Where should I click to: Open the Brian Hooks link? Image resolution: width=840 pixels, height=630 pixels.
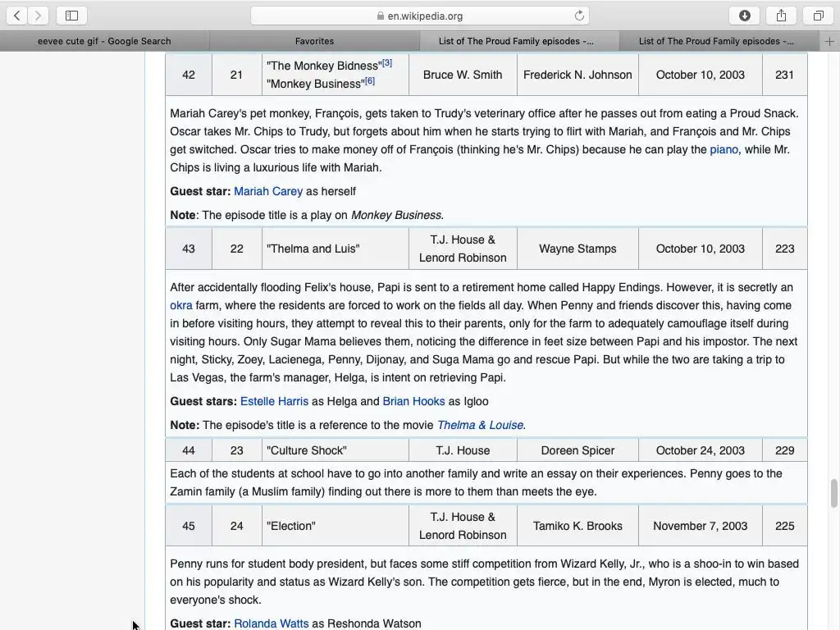[x=413, y=401]
